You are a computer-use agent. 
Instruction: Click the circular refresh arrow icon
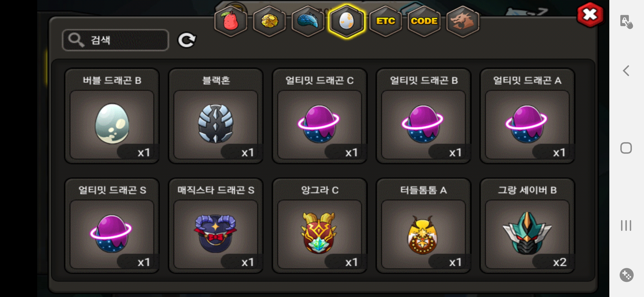(x=187, y=40)
